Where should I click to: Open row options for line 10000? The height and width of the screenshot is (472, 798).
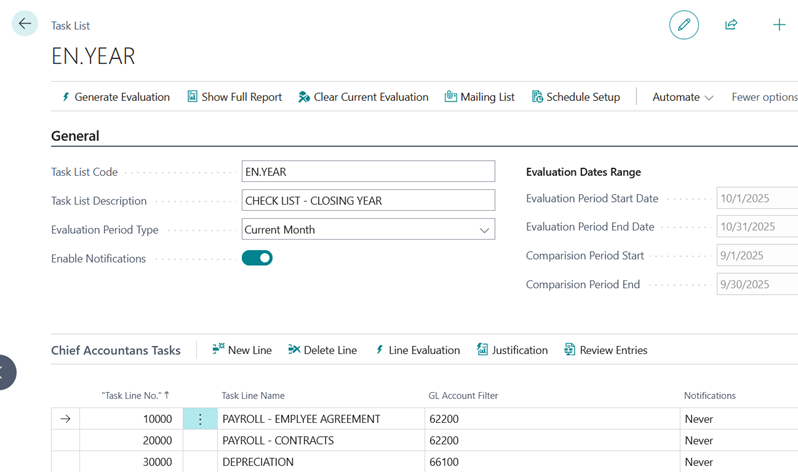pos(200,419)
